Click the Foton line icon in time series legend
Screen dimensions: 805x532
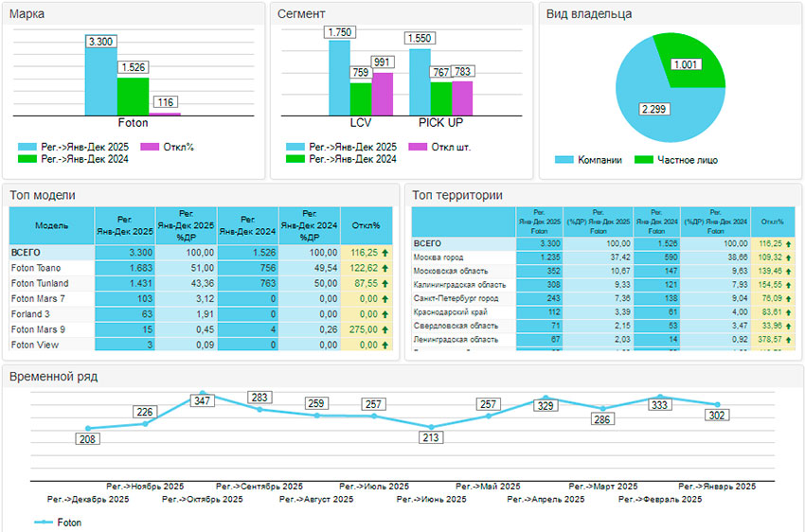pyautogui.click(x=43, y=522)
